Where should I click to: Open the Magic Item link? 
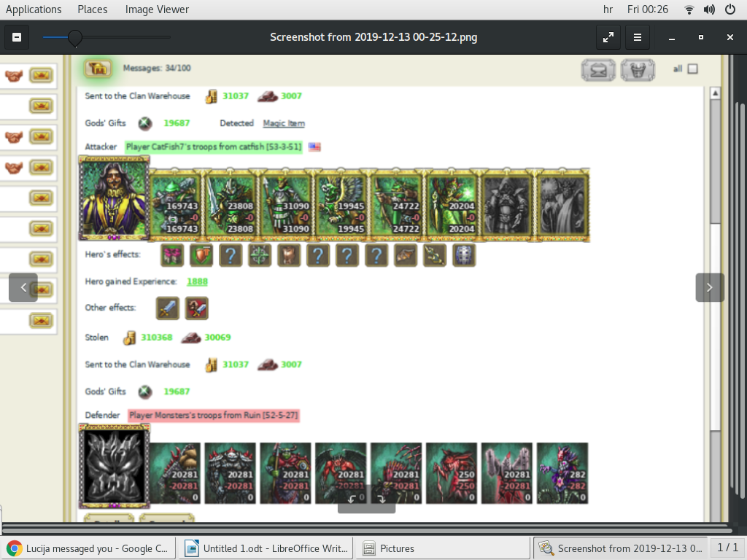pos(284,123)
